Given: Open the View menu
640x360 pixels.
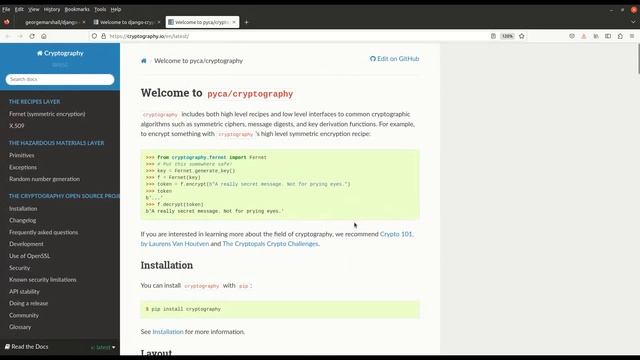Looking at the screenshot, I should [x=34, y=9].
